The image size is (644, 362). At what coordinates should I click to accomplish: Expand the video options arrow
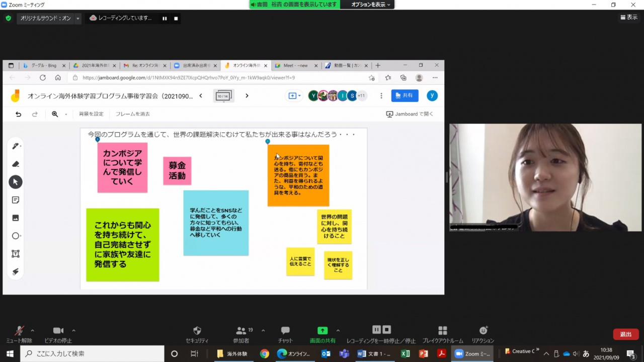[x=74, y=330]
